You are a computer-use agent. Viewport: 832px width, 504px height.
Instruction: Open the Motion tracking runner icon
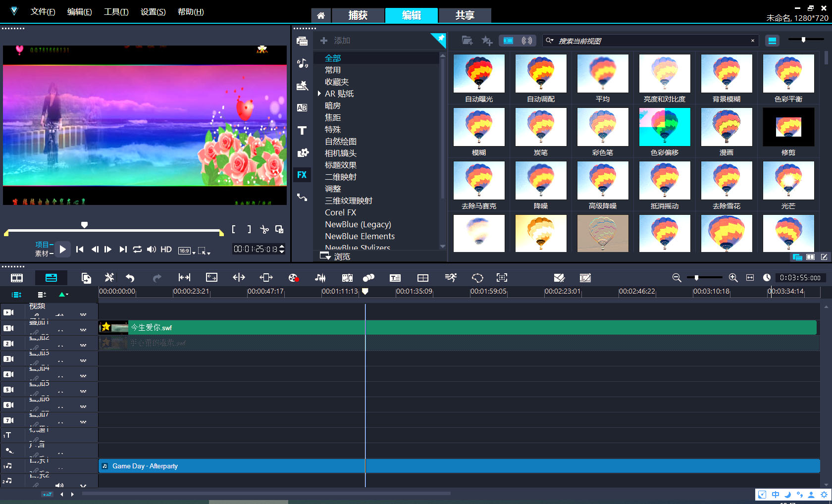click(x=451, y=278)
